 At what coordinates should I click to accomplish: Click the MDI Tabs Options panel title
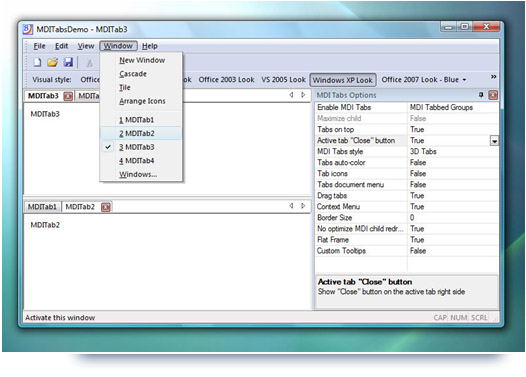coord(346,95)
